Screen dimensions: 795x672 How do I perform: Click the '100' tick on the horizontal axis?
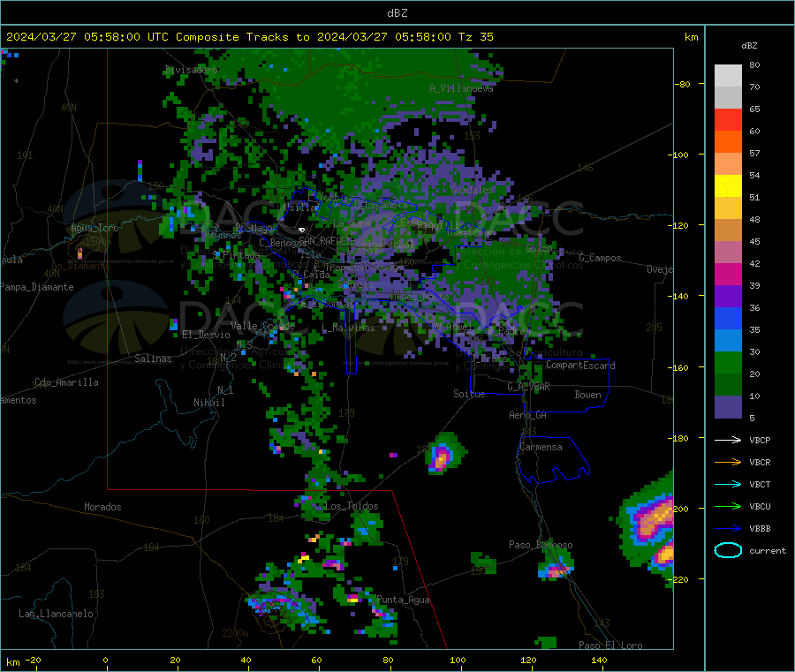458,660
